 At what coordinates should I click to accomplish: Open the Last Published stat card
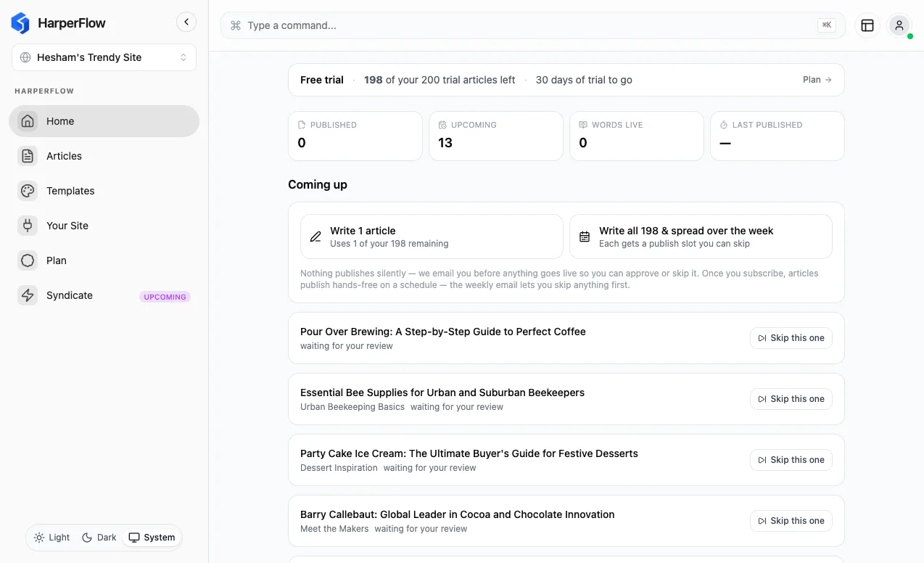[x=777, y=136]
